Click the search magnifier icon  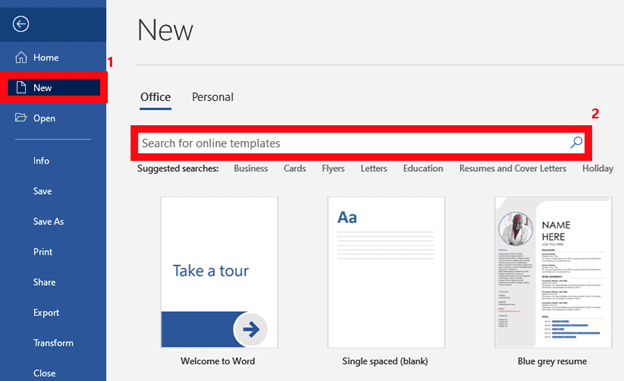[x=576, y=143]
